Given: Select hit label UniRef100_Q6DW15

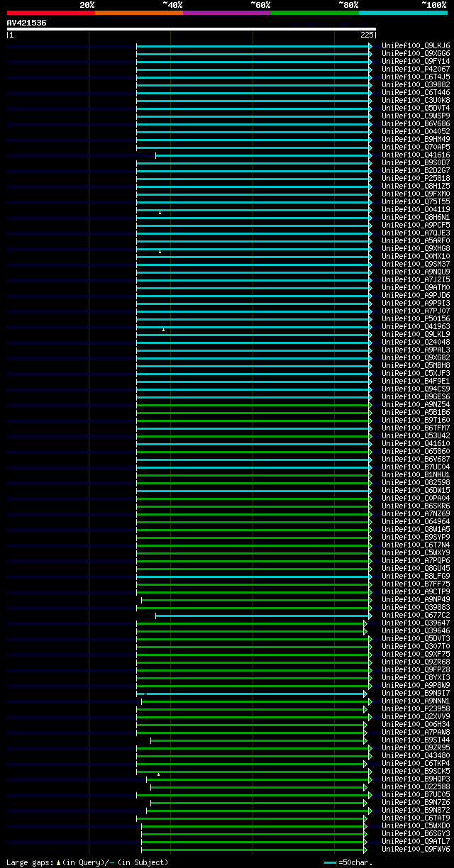Looking at the screenshot, I should [416, 490].
